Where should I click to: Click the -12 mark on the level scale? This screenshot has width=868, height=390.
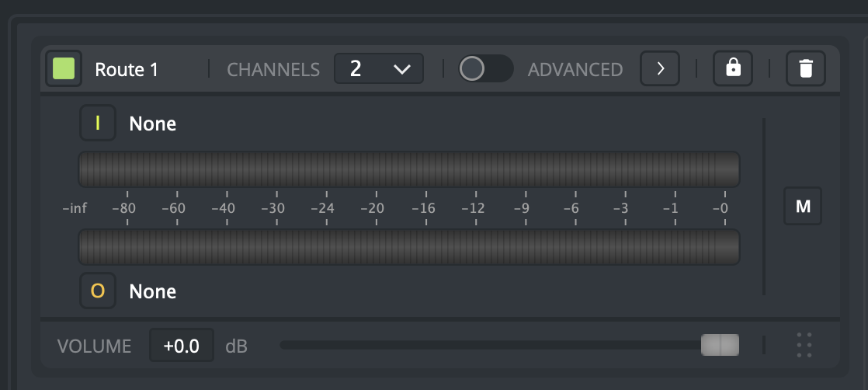point(473,208)
